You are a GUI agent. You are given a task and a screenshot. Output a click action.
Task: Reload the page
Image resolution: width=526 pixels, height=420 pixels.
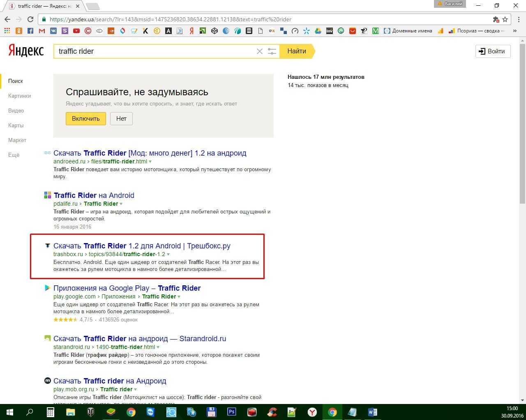pyautogui.click(x=30, y=19)
